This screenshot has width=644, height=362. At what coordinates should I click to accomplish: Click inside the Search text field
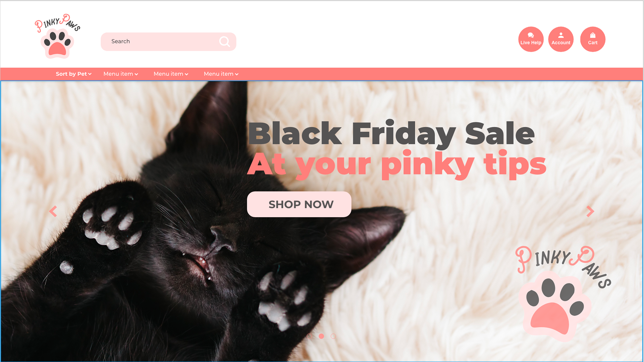point(161,42)
